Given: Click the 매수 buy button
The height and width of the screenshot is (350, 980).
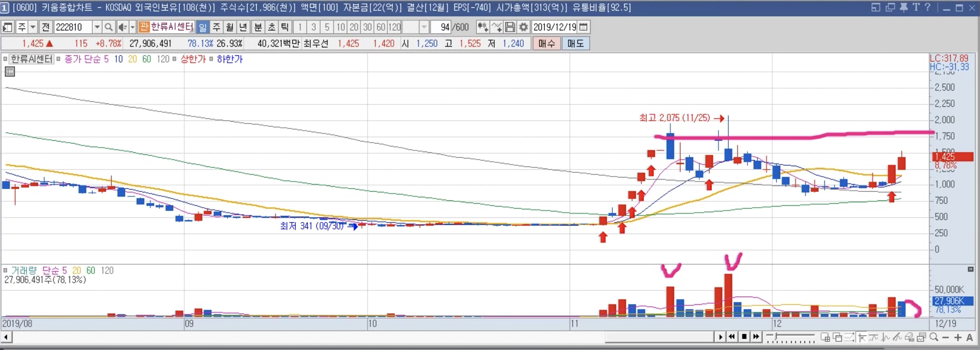Looking at the screenshot, I should 547,43.
